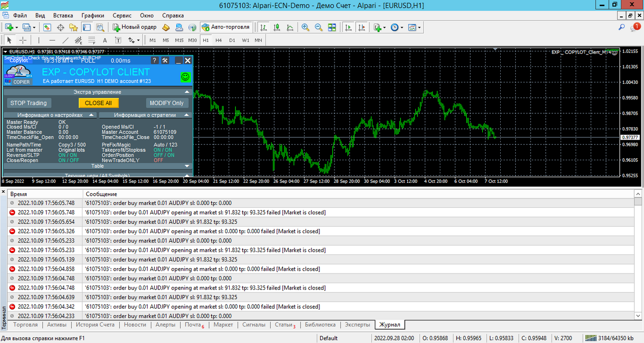Click the yellow CLOSE All button
This screenshot has height=343, width=644.
[x=98, y=103]
